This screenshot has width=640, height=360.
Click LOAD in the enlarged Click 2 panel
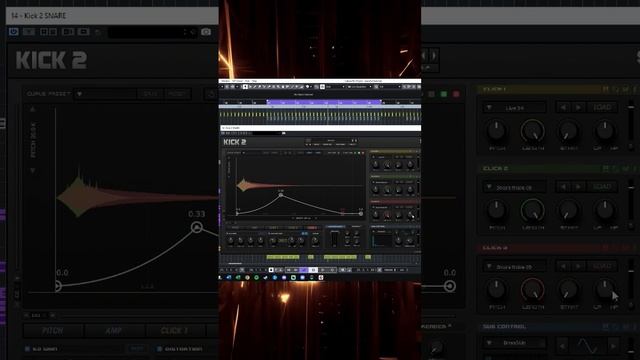click(x=602, y=187)
